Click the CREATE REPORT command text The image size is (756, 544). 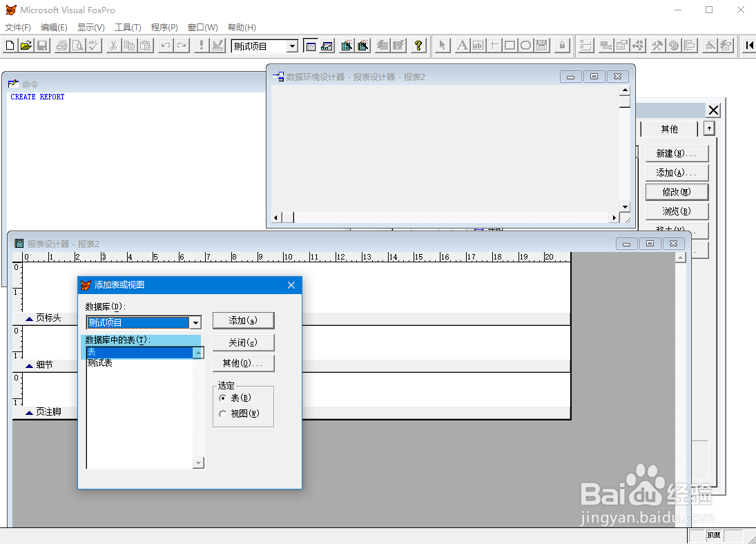point(37,97)
